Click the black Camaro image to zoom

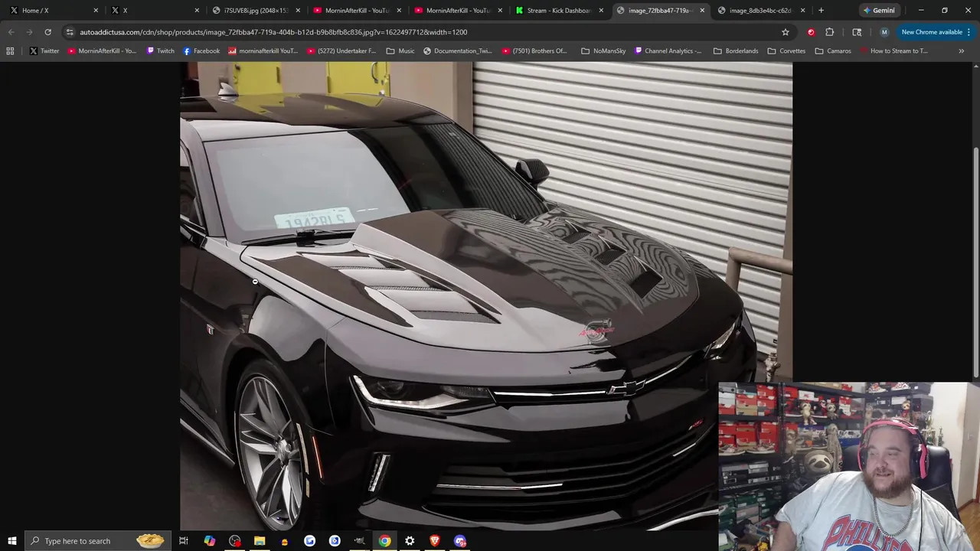pos(486,296)
